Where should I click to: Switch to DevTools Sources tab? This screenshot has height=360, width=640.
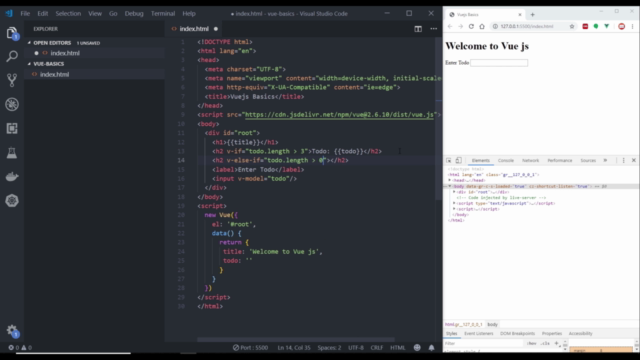[x=588, y=160]
